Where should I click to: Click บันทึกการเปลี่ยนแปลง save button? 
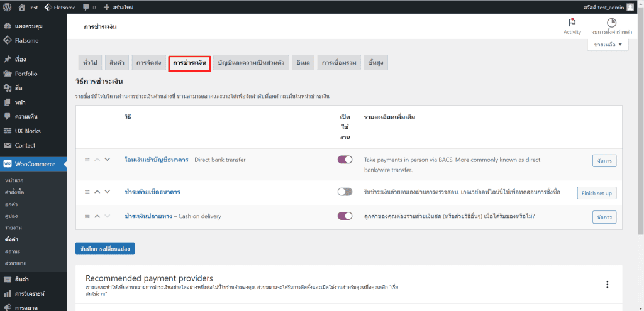pos(105,249)
